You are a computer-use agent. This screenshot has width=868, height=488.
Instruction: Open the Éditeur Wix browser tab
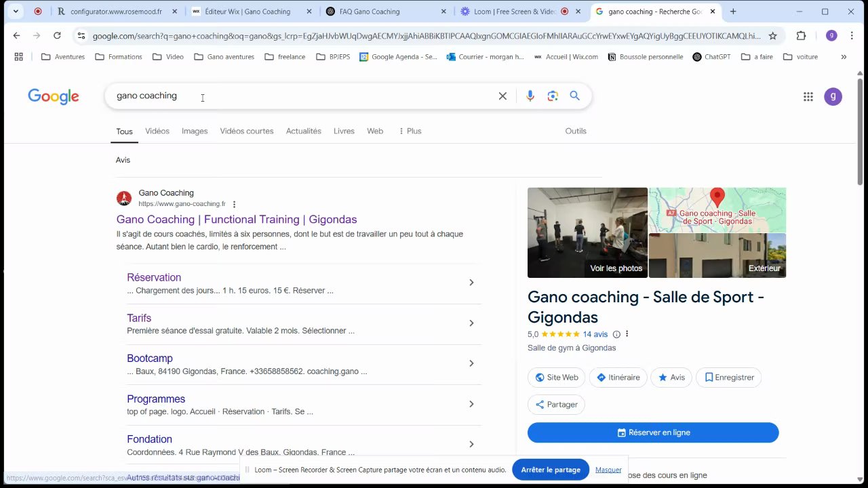tap(250, 12)
